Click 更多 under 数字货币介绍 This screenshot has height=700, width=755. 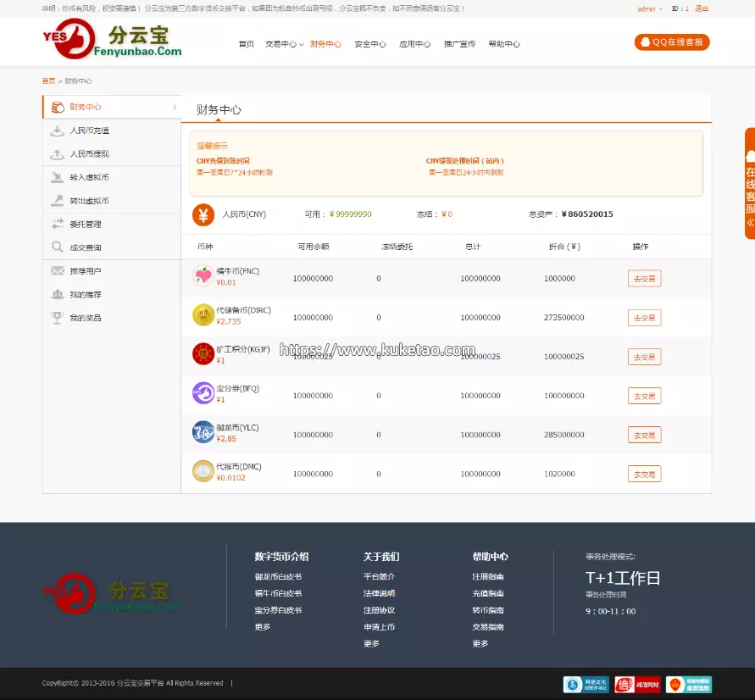263,627
